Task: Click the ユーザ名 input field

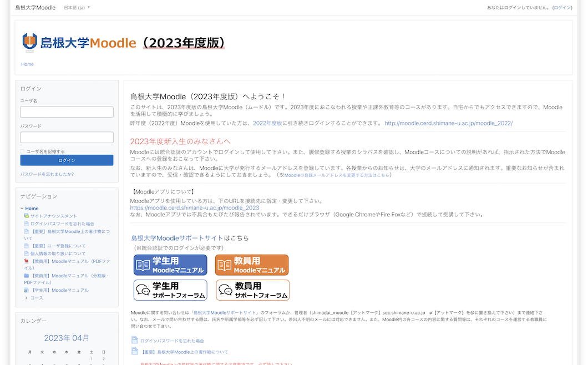Action: point(67,112)
